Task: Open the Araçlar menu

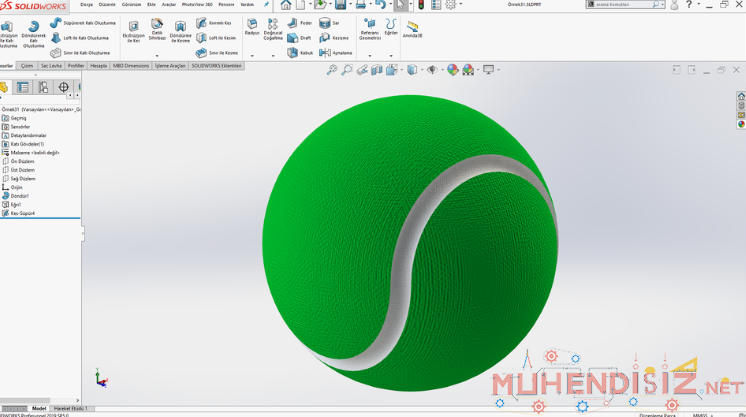Action: pos(169,4)
